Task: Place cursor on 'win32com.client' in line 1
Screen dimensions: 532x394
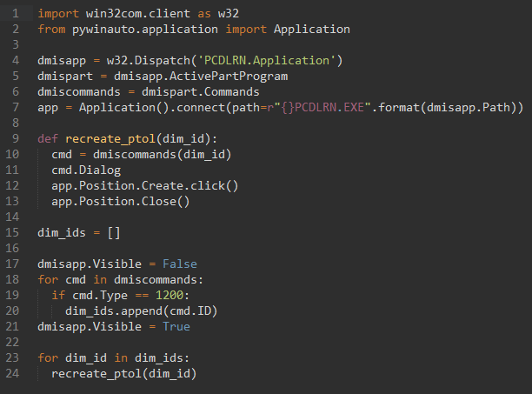Action: pos(137,14)
